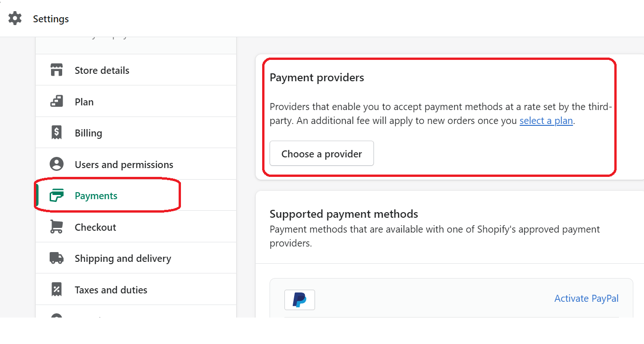Click the Plan stacked-blocks icon
This screenshot has height=344, width=644.
56,101
